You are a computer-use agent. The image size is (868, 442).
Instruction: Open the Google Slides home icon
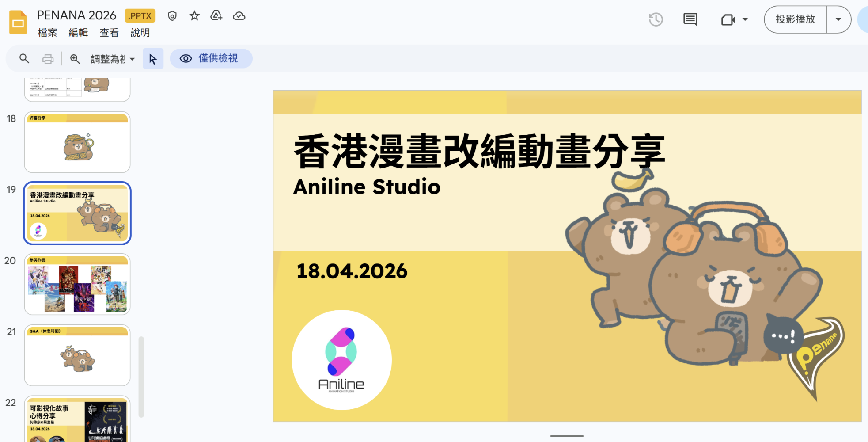[18, 22]
